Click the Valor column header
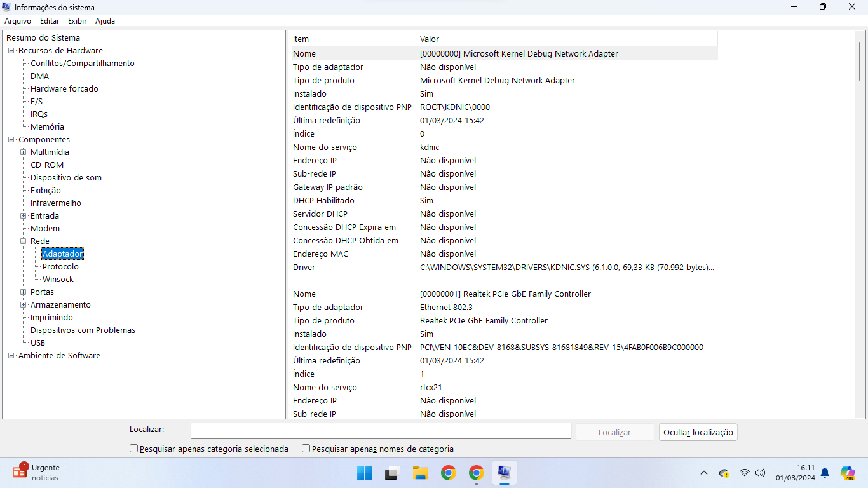Viewport: 868px width, 488px height. 567,39
